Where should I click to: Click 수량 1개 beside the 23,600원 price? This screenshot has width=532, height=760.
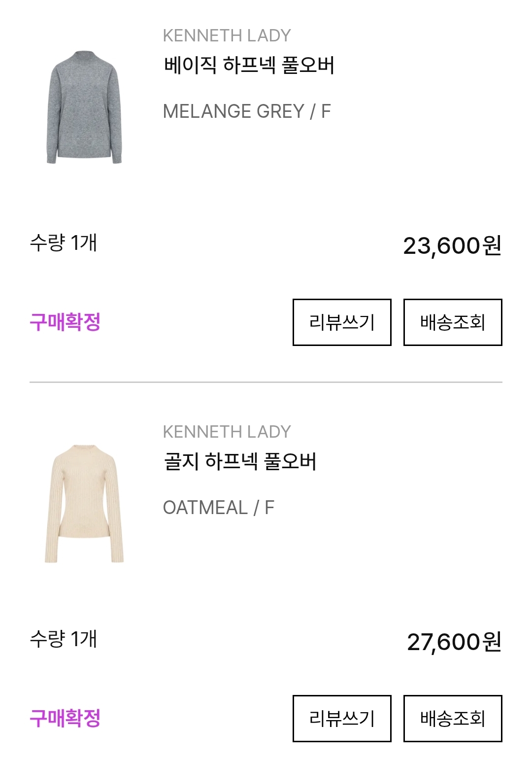click(64, 243)
